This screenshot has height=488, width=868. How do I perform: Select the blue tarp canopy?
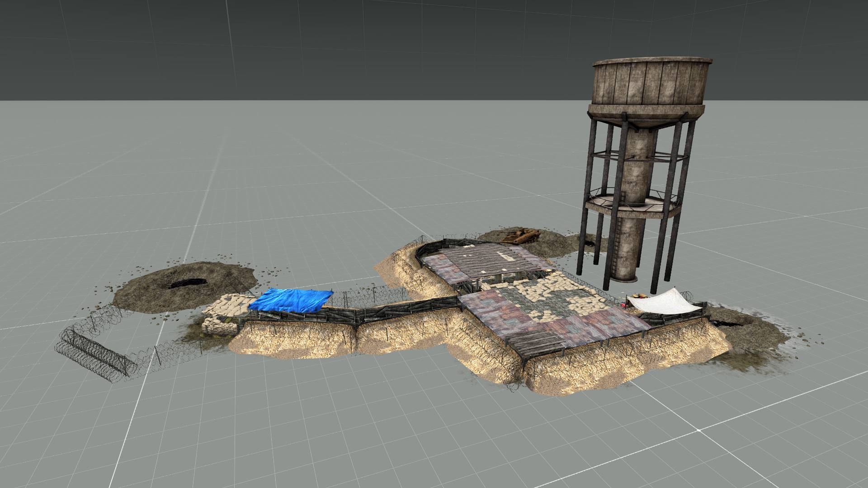coord(291,300)
